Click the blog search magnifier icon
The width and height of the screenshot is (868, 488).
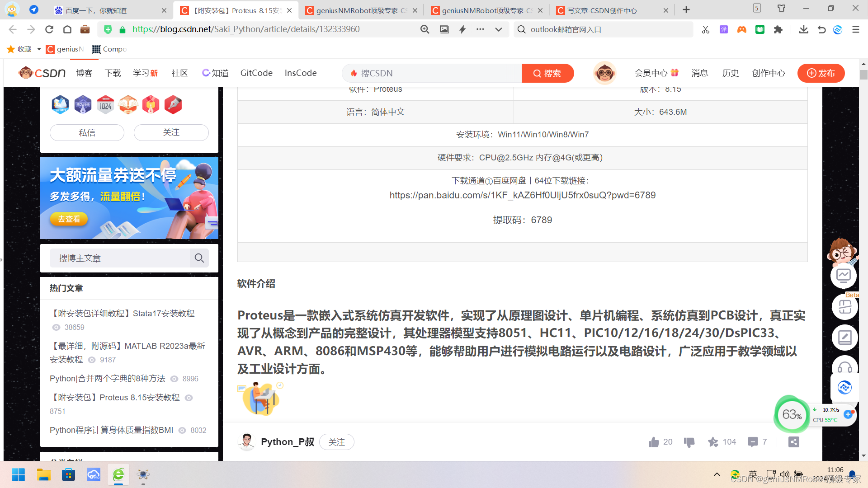point(199,258)
